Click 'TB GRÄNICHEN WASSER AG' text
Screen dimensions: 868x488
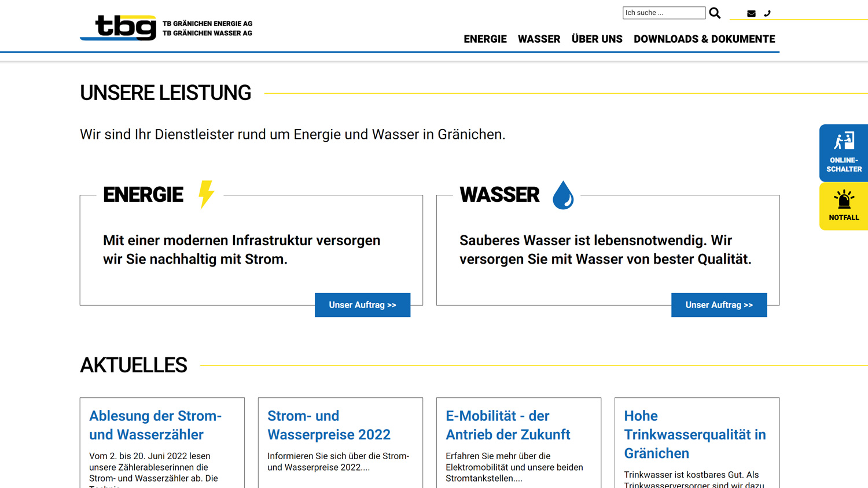207,34
